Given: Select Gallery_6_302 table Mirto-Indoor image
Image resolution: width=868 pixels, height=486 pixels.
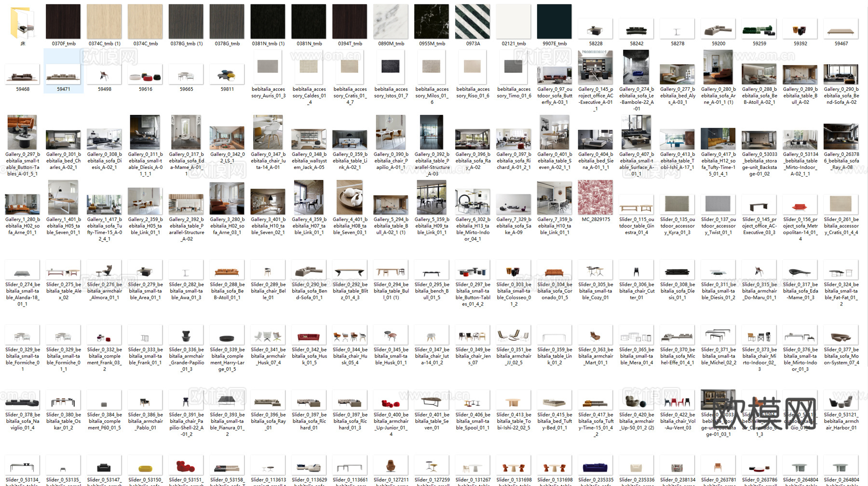Looking at the screenshot, I should click(473, 203).
